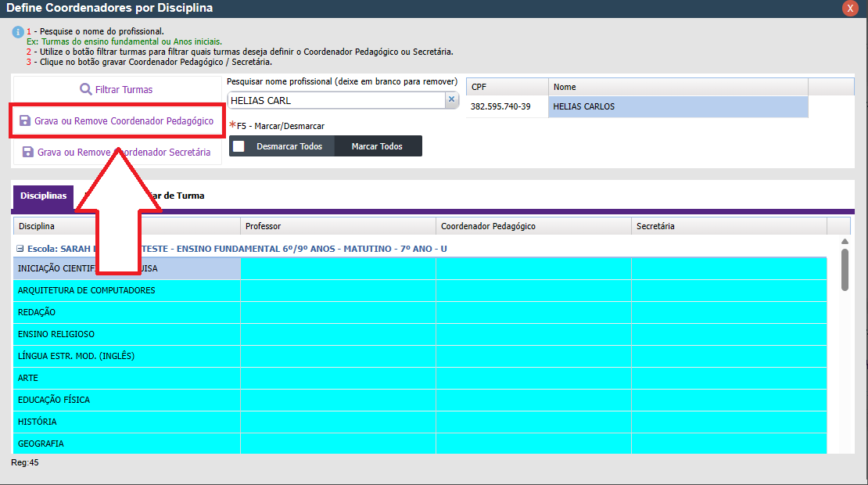The width and height of the screenshot is (868, 485).
Task: Select the EDUCAÇÃO FÍSICA discipline row
Action: click(x=127, y=400)
